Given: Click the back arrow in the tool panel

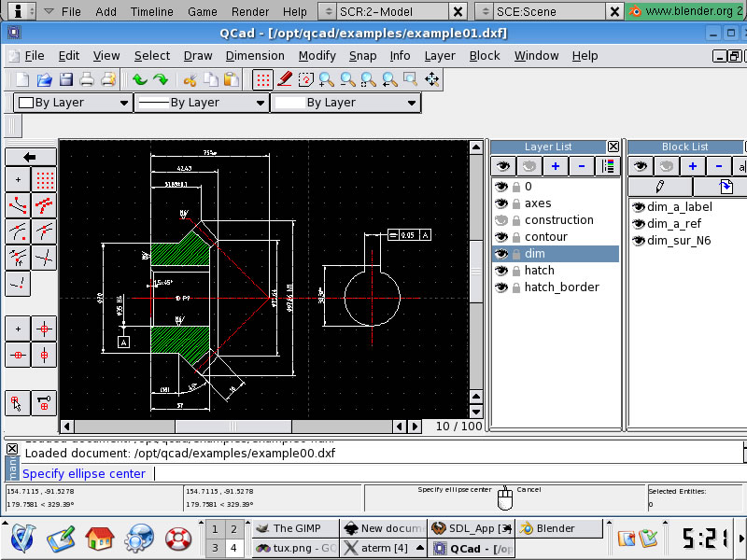Looking at the screenshot, I should click(31, 157).
